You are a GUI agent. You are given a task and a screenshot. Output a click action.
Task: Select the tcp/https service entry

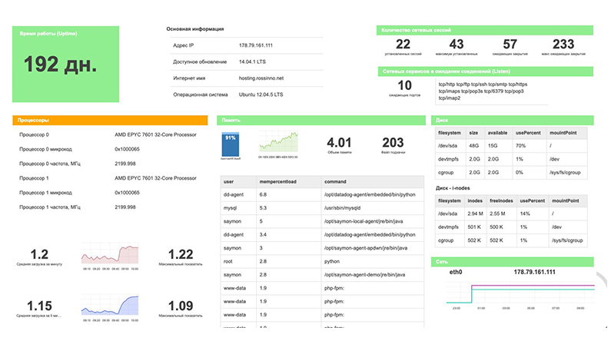point(518,84)
